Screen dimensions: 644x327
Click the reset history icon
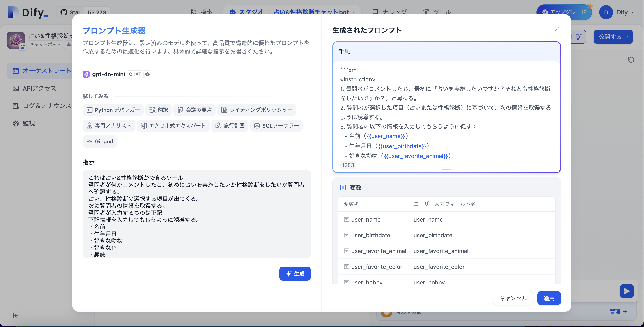(x=631, y=60)
